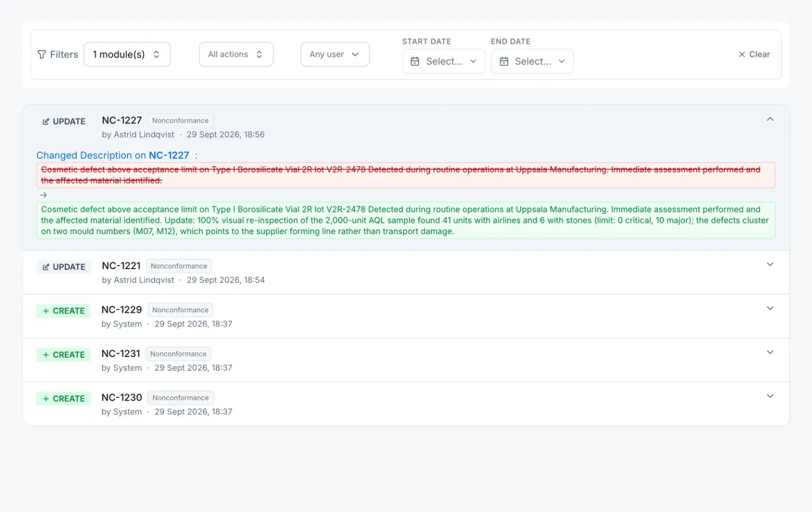Select the NC-1229 record title

tap(122, 310)
